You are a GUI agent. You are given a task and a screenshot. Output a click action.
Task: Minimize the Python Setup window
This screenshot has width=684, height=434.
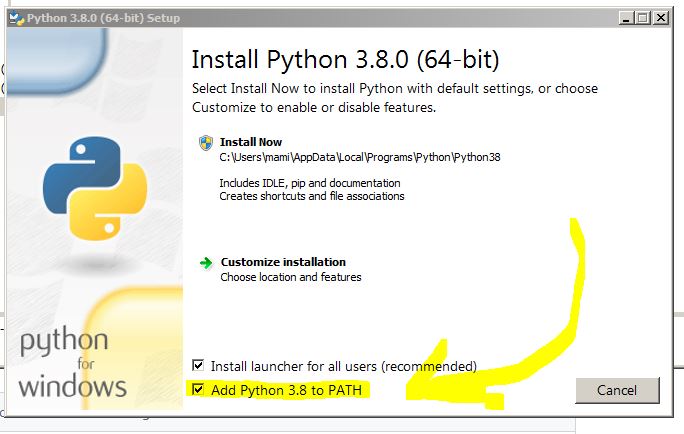(626, 18)
